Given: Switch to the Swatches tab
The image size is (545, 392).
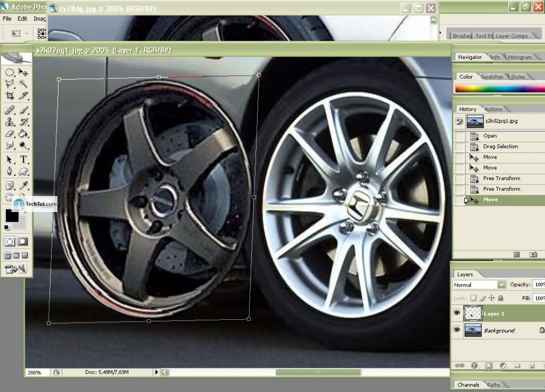Looking at the screenshot, I should pyautogui.click(x=492, y=77).
